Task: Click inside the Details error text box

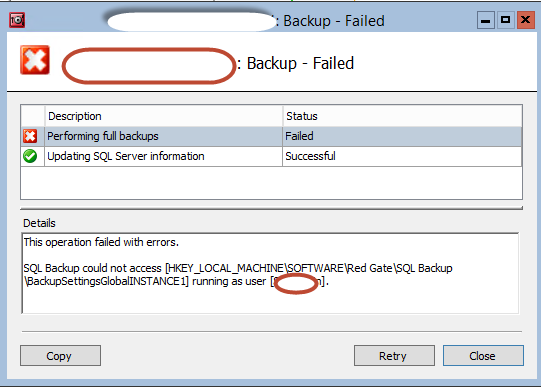Action: click(270, 273)
